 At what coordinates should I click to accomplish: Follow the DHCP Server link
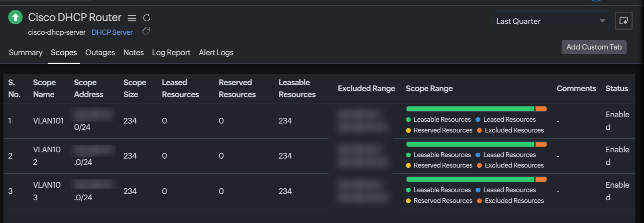[x=112, y=32]
